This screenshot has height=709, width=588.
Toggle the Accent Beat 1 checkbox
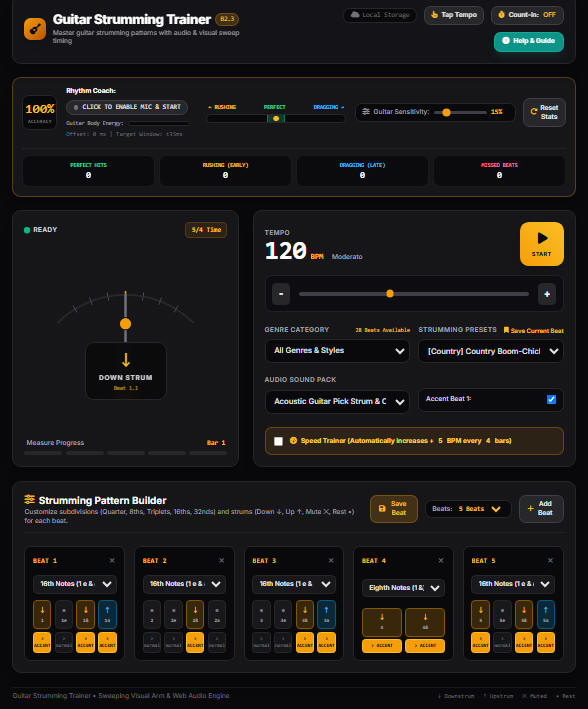click(551, 399)
